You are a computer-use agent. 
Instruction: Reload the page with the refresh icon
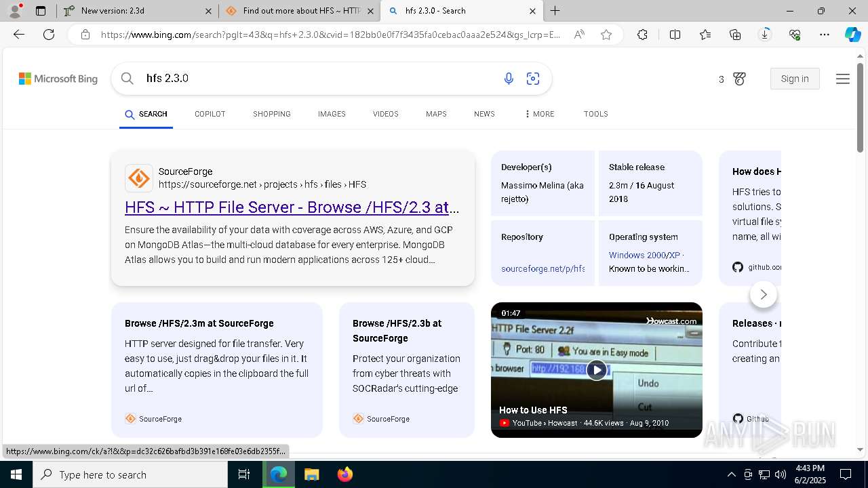click(49, 35)
